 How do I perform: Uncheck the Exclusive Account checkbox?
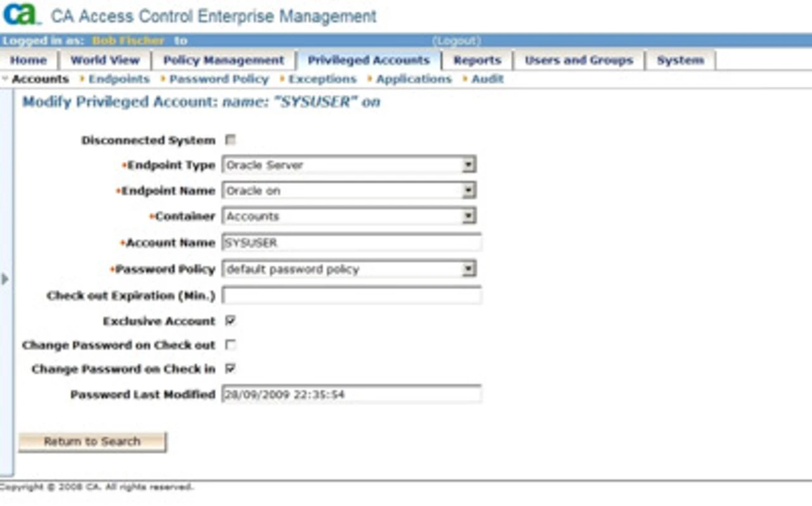[x=230, y=321]
